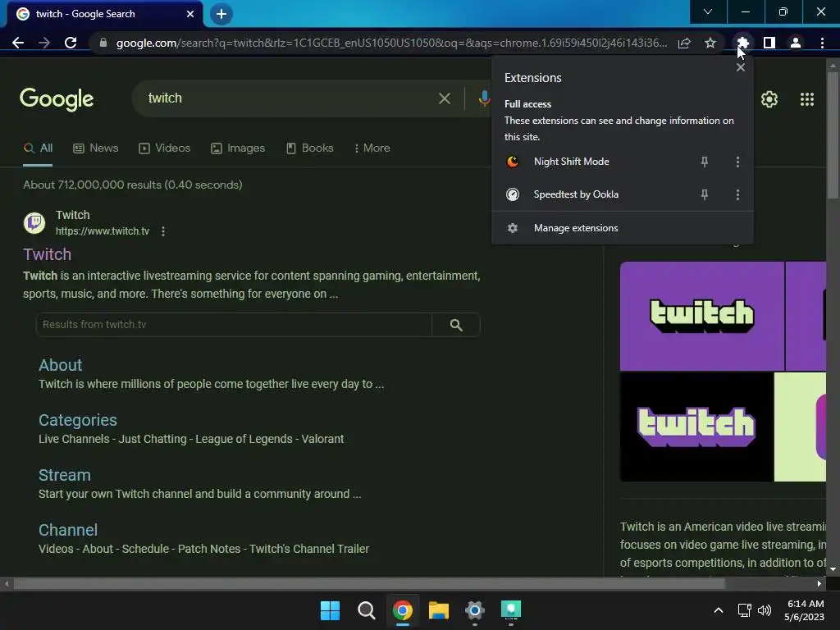Go back to previous page

click(18, 43)
